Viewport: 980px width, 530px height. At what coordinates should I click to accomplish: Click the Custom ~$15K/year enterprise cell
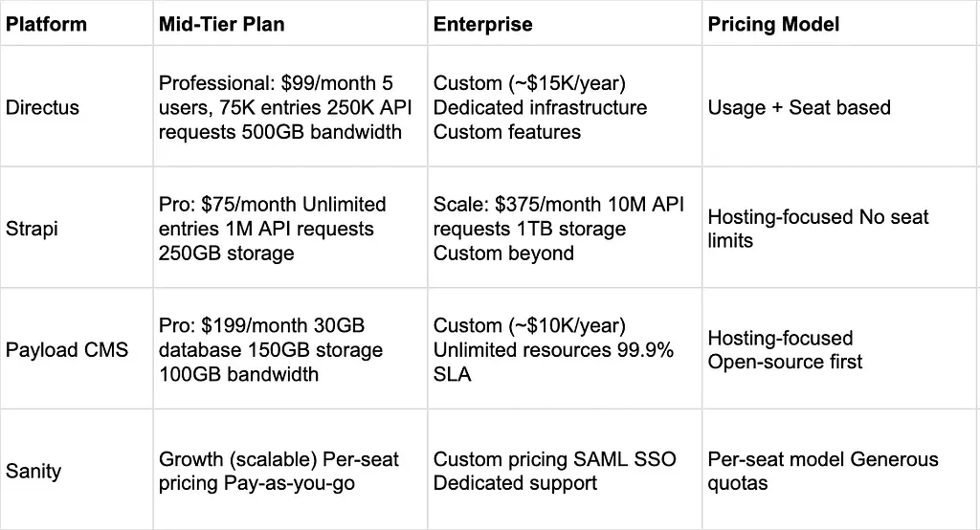(540, 107)
